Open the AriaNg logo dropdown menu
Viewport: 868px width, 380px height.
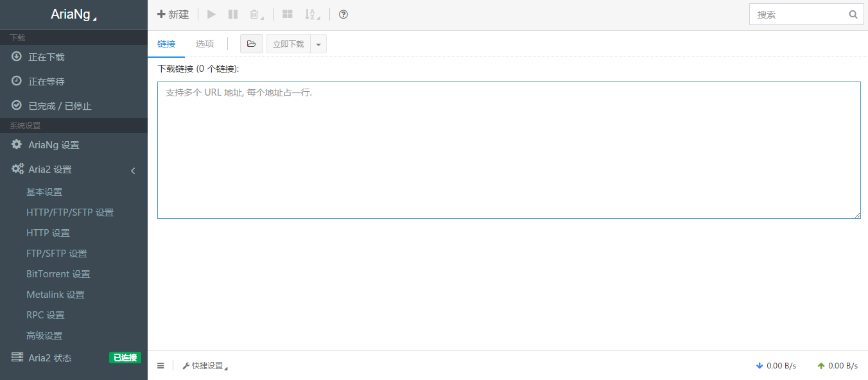[74, 15]
